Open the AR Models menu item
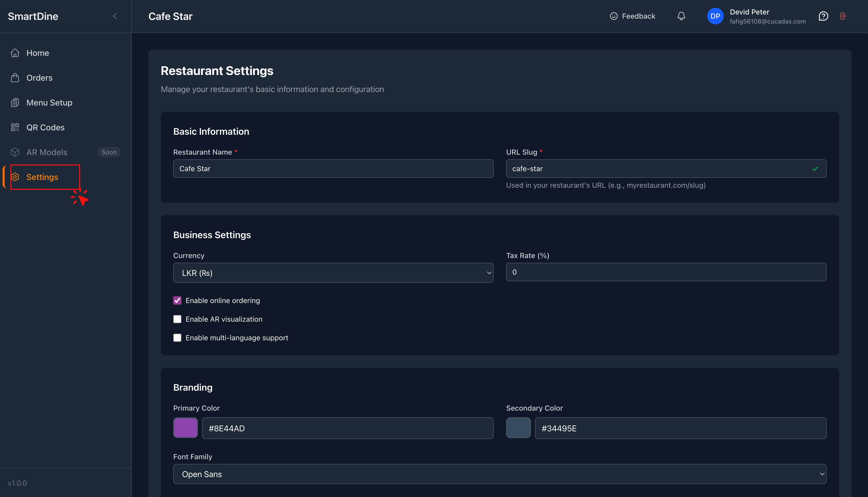This screenshot has height=497, width=868. pos(47,152)
